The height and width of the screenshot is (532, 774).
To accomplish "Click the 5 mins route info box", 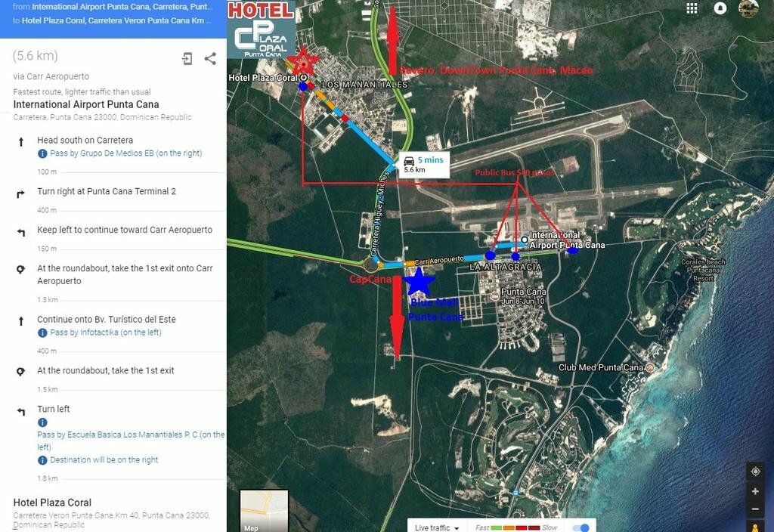I will 423,164.
